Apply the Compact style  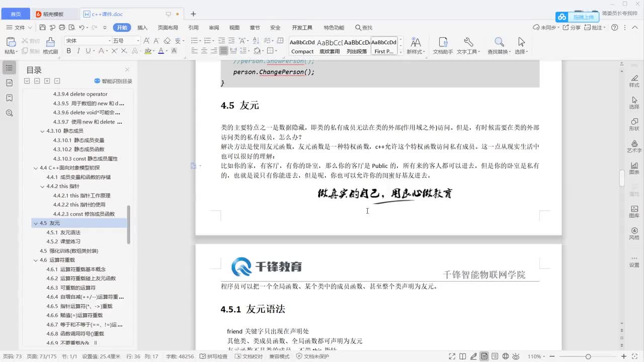(302, 46)
